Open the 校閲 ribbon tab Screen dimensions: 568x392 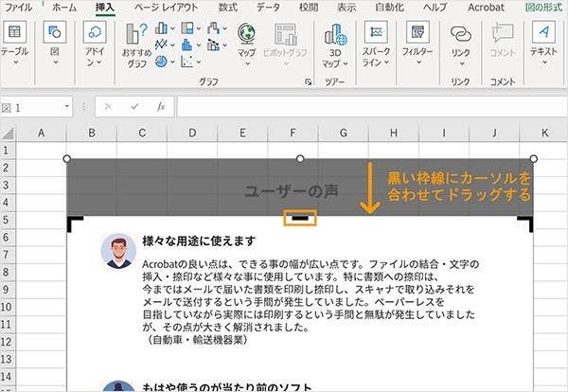pyautogui.click(x=309, y=8)
